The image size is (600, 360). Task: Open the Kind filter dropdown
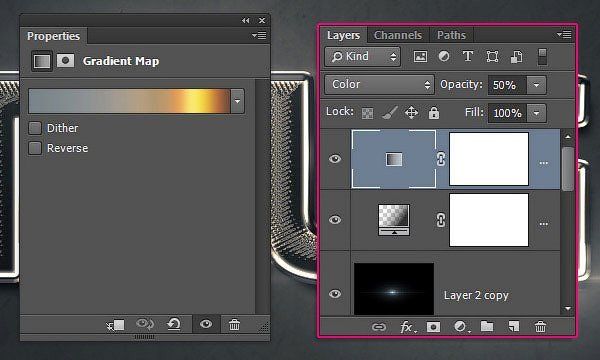tap(362, 57)
